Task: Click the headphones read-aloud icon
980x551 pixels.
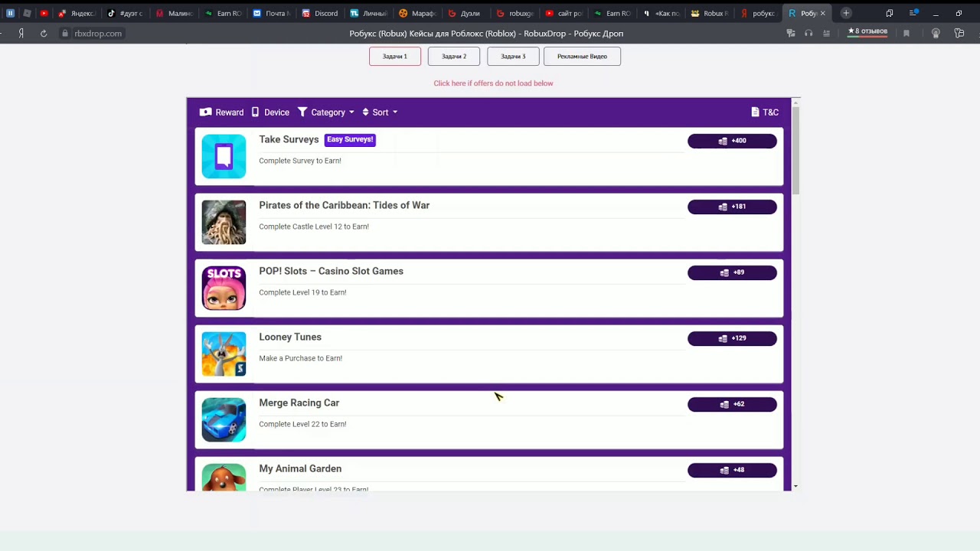Action: [808, 34]
